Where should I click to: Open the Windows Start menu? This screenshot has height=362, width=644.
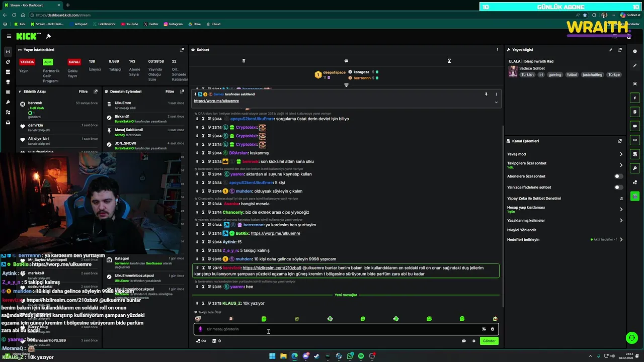pos(272,356)
